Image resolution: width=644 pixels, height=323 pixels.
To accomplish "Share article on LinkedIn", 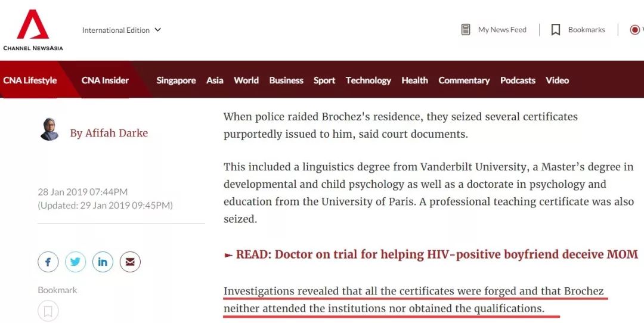I will tap(103, 262).
